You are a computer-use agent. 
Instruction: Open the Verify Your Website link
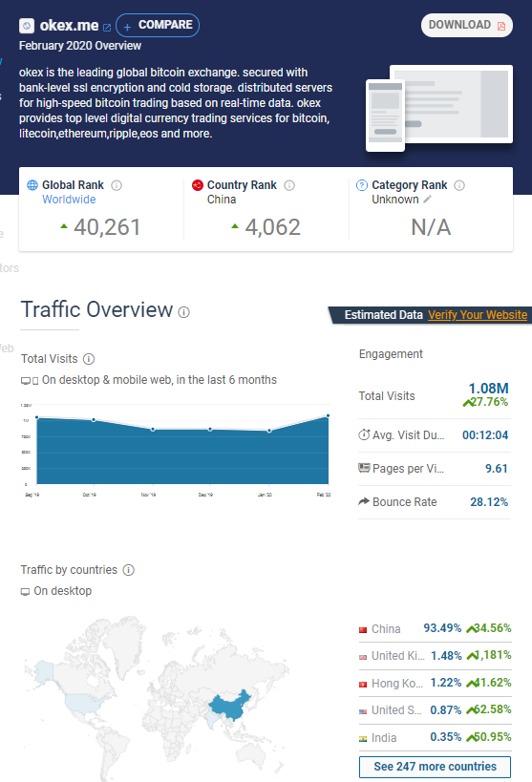click(x=478, y=315)
